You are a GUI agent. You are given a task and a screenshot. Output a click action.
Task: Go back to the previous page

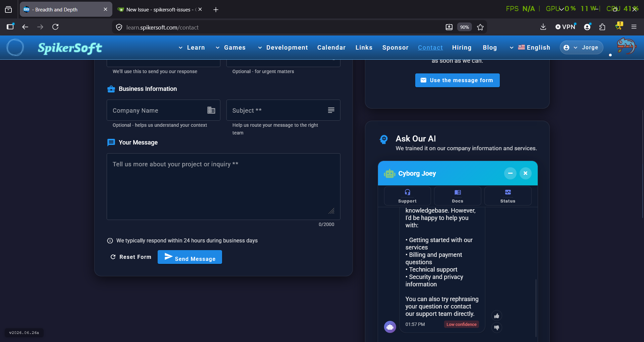[25, 27]
